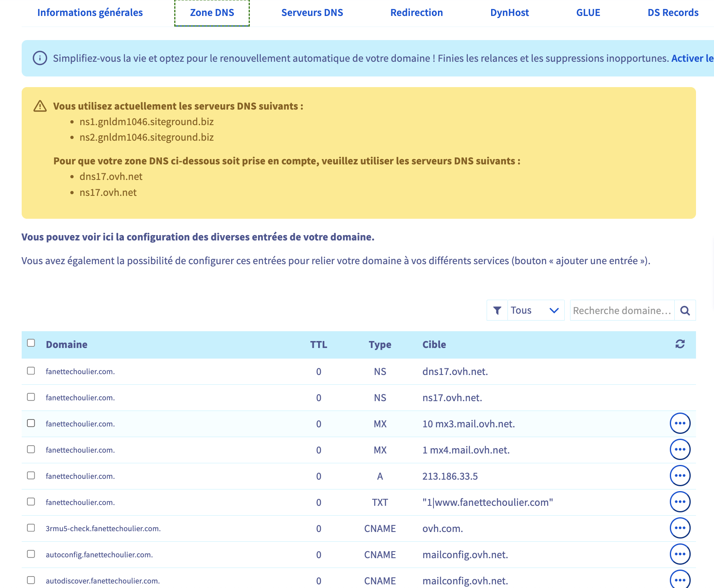
Task: Expand the Tous filter dropdown
Action: point(536,310)
